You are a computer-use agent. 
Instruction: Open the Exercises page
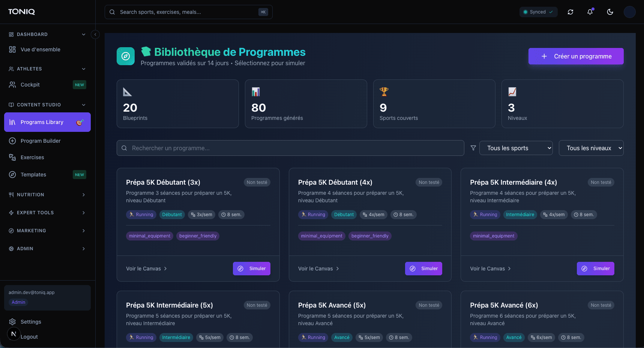(47, 157)
